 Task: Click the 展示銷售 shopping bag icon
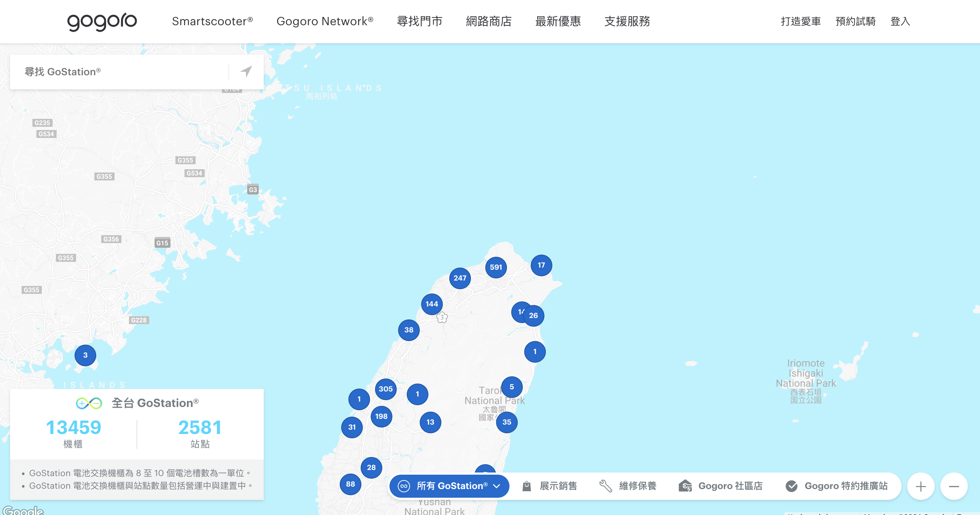coord(526,486)
